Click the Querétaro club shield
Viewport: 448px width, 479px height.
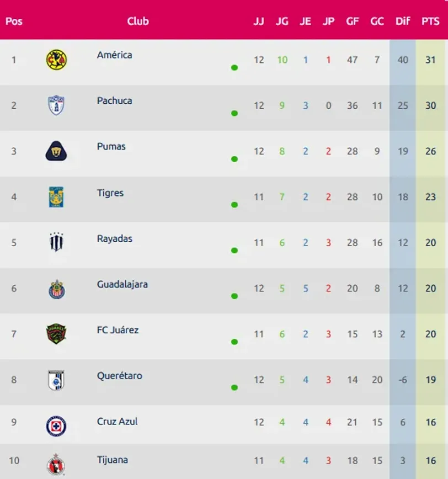click(56, 380)
